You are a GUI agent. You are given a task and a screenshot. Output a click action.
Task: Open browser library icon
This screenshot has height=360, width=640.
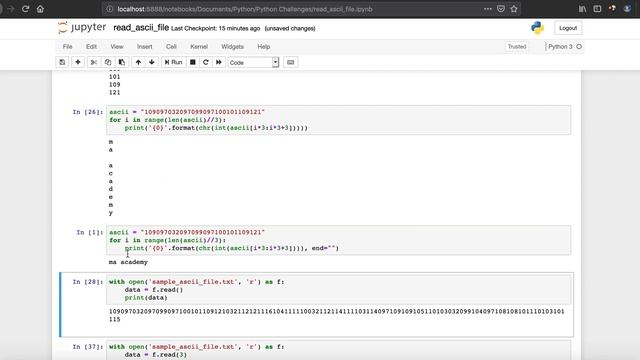coord(582,9)
